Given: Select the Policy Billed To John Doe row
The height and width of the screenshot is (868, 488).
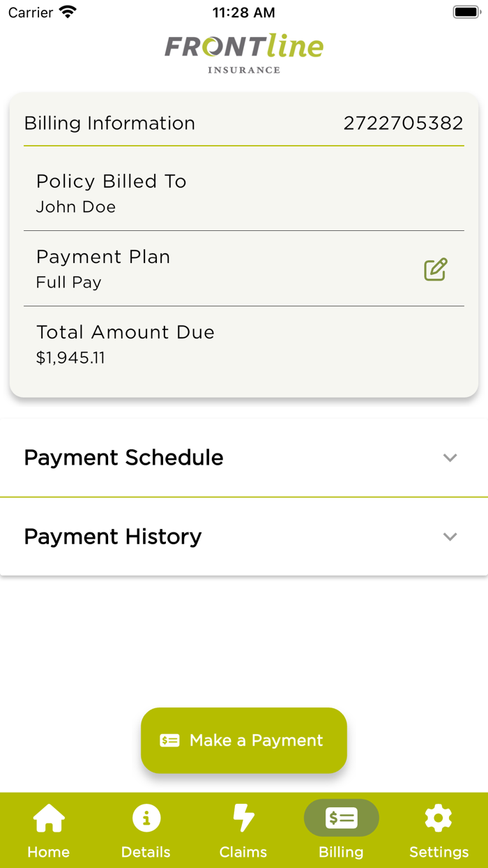Looking at the screenshot, I should (x=244, y=193).
